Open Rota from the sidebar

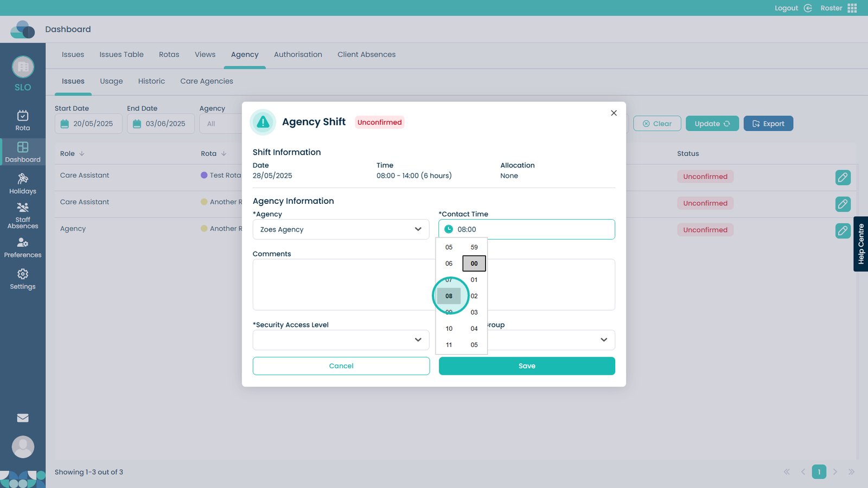coord(23,120)
